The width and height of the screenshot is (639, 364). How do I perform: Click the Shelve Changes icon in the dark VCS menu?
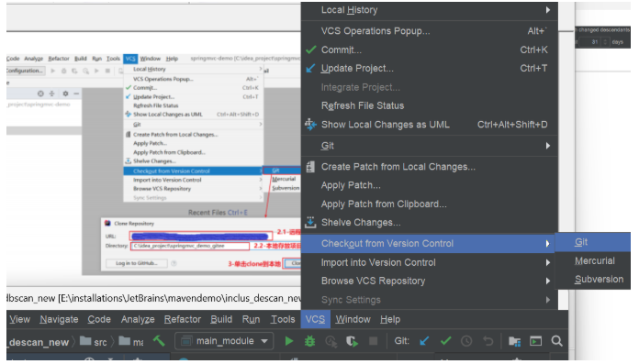(310, 222)
